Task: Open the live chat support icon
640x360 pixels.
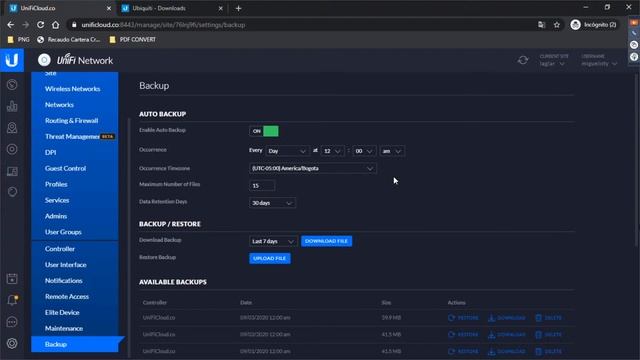Action: (x=12, y=322)
